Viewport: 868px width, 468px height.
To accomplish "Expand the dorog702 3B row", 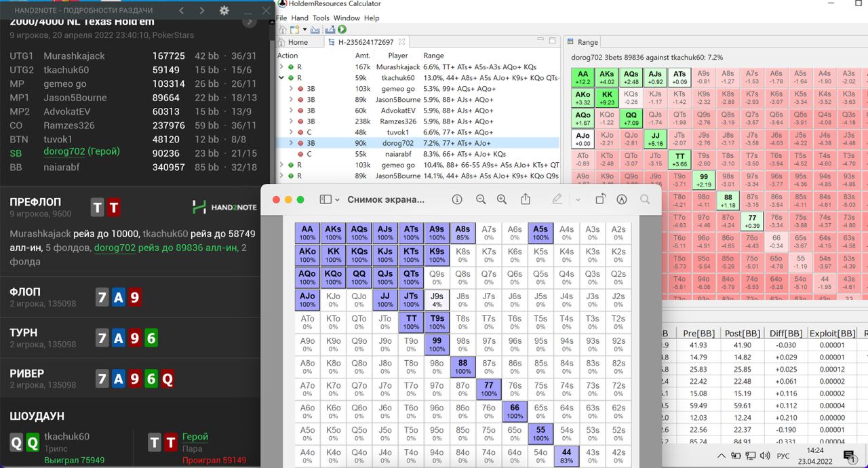I will tap(292, 143).
